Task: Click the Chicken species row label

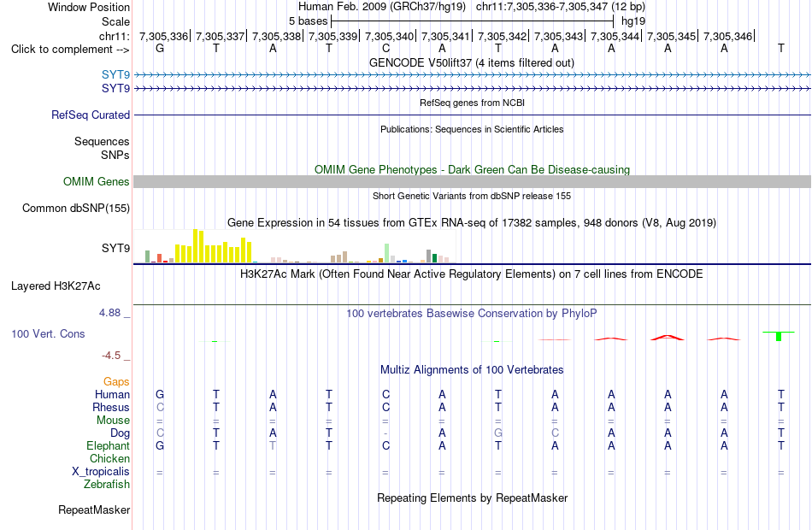Action: 109,459
